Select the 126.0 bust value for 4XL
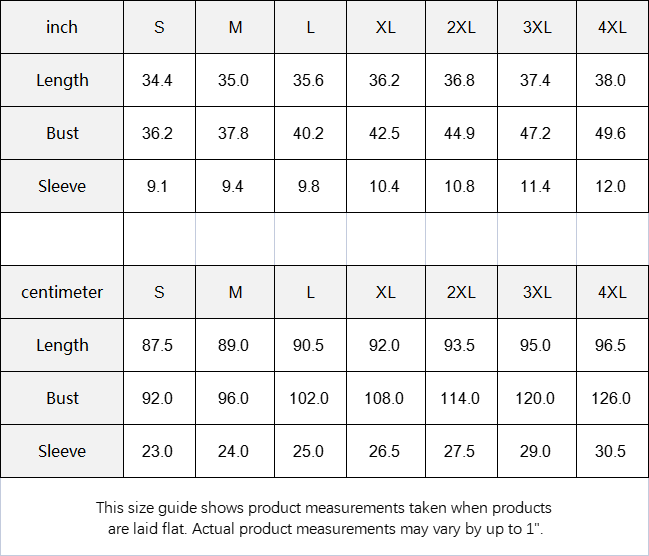This screenshot has height=556, width=649. pyautogui.click(x=611, y=398)
